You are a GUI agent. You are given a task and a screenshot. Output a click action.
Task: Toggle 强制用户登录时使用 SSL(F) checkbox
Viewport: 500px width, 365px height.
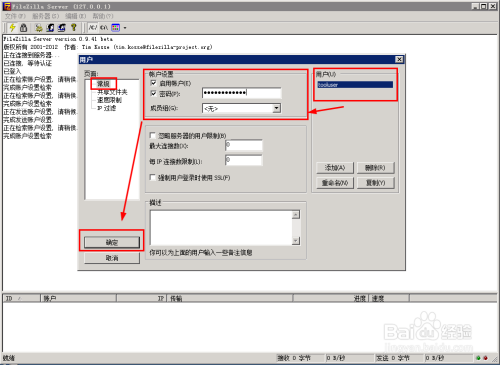pos(153,177)
